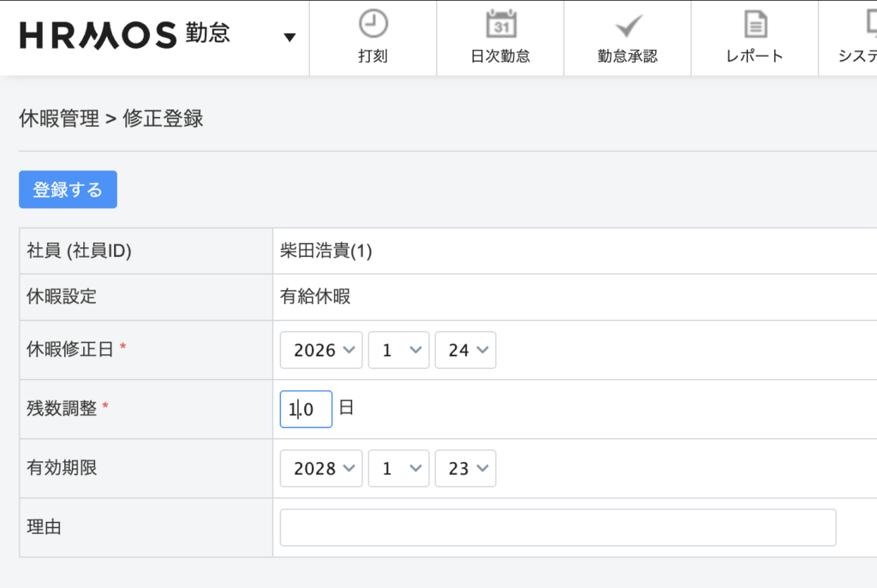Open the 有効期限 month dropdown
This screenshot has height=588, width=877.
click(398, 468)
